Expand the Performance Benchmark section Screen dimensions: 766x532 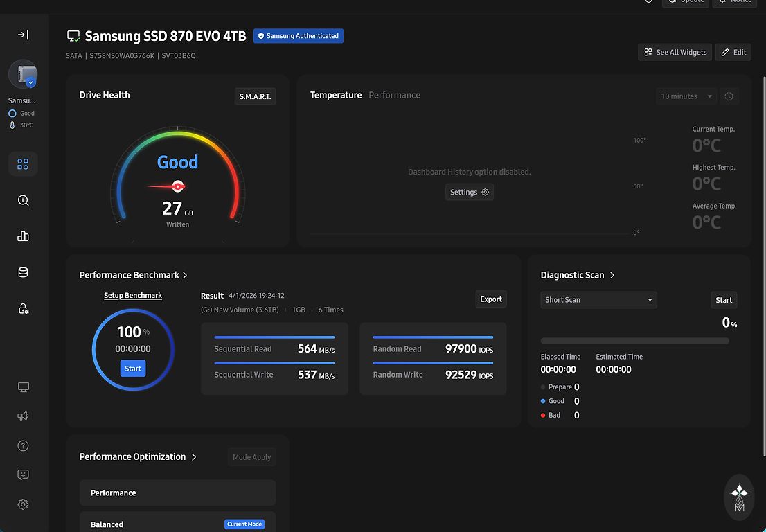(185, 275)
